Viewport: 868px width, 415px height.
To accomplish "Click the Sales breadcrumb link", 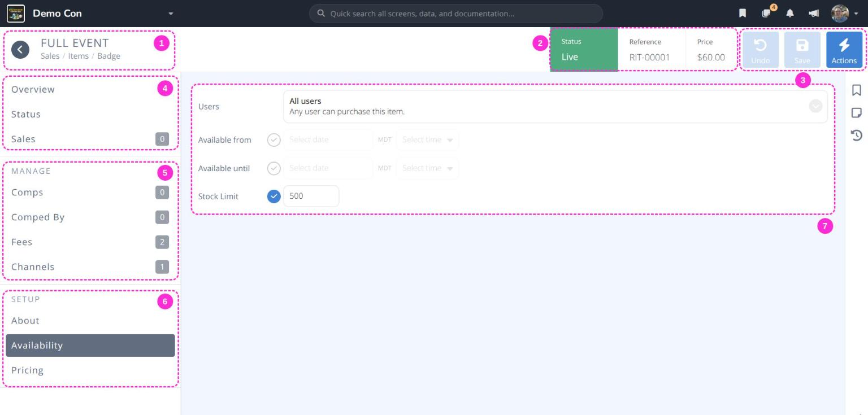I will [x=50, y=56].
